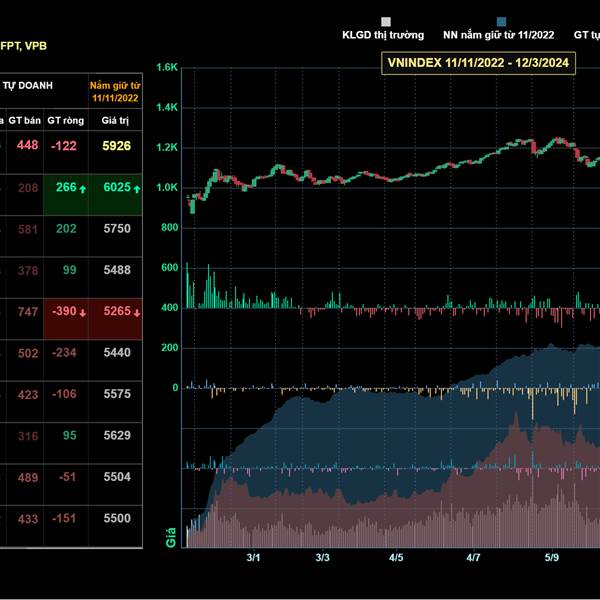
Task: Select the GT ròng column header
Action: [x=65, y=120]
